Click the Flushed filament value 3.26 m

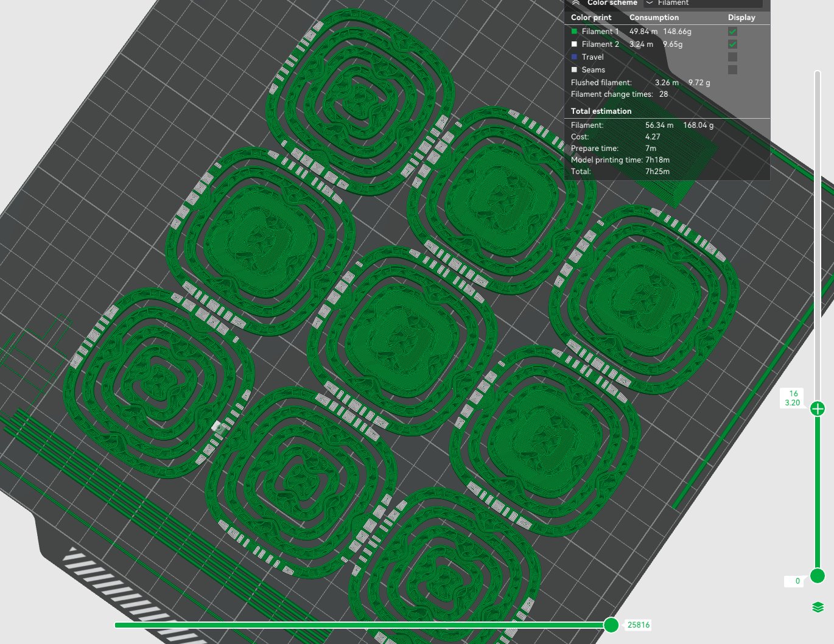pos(667,82)
